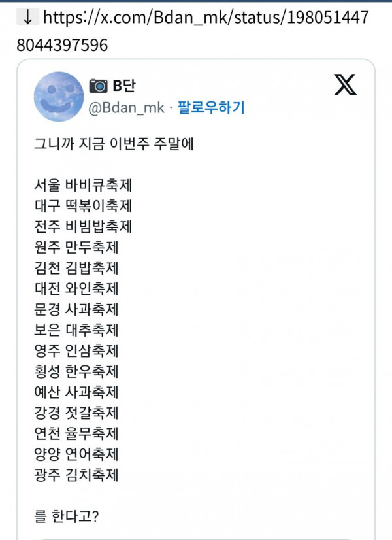Open the @Bdan_mk handle
This screenshot has width=392, height=540.
click(x=126, y=108)
